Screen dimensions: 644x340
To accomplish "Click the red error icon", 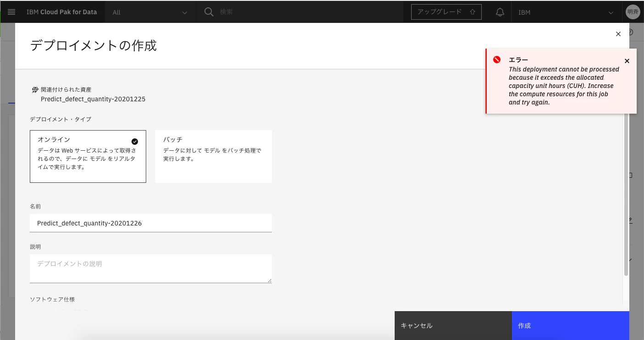I will tap(497, 60).
